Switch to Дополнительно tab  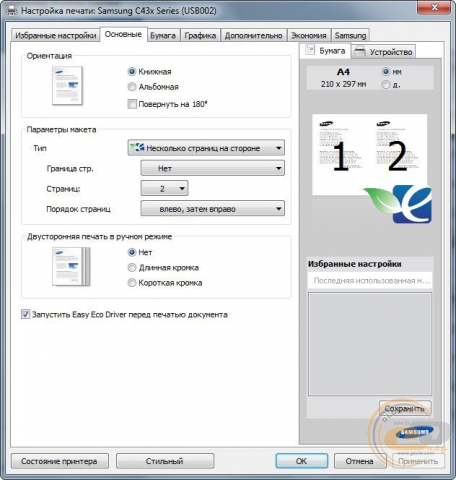tap(253, 35)
